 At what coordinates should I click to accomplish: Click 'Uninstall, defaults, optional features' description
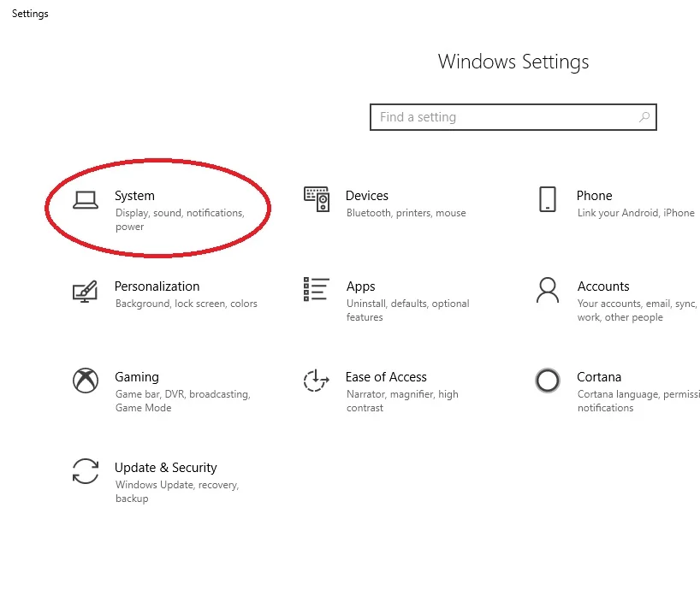click(407, 310)
